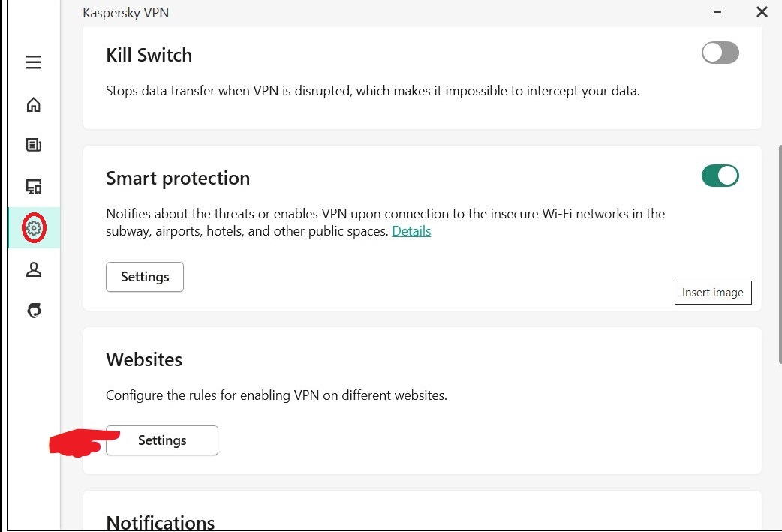The width and height of the screenshot is (782, 532).
Task: Close the Kaspersky VPN window
Action: point(762,12)
